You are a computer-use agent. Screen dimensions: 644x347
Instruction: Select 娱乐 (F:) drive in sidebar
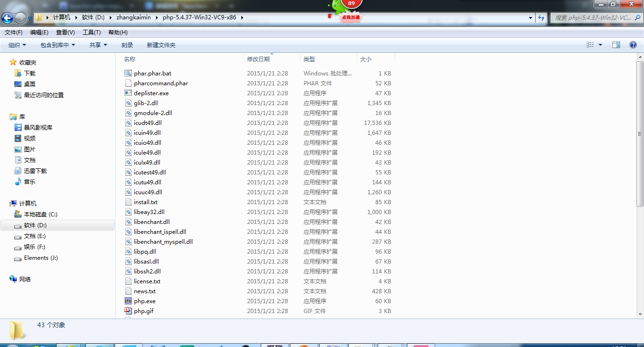point(34,247)
